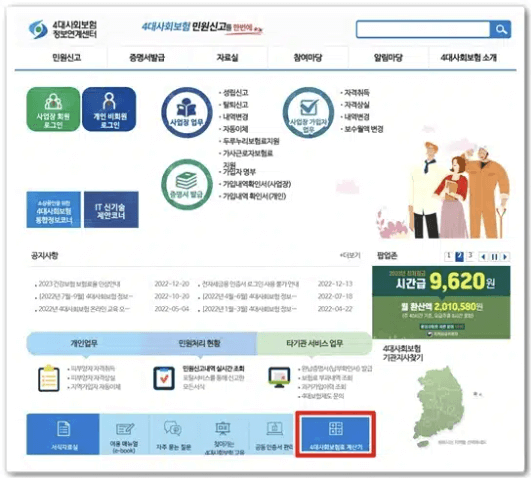Click the Korea map under 기관지사찾기
This screenshot has height=478, width=531.
440,407
